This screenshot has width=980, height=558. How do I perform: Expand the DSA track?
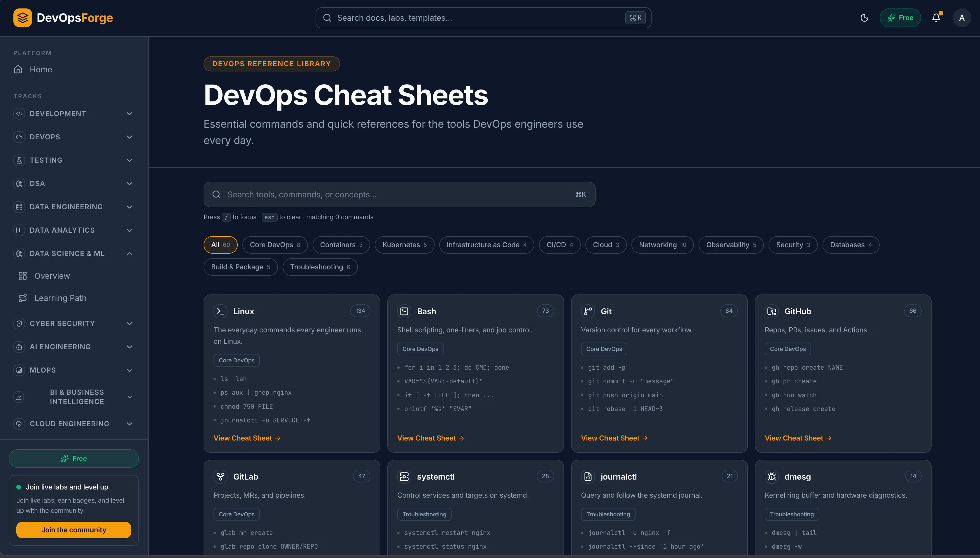(x=73, y=184)
